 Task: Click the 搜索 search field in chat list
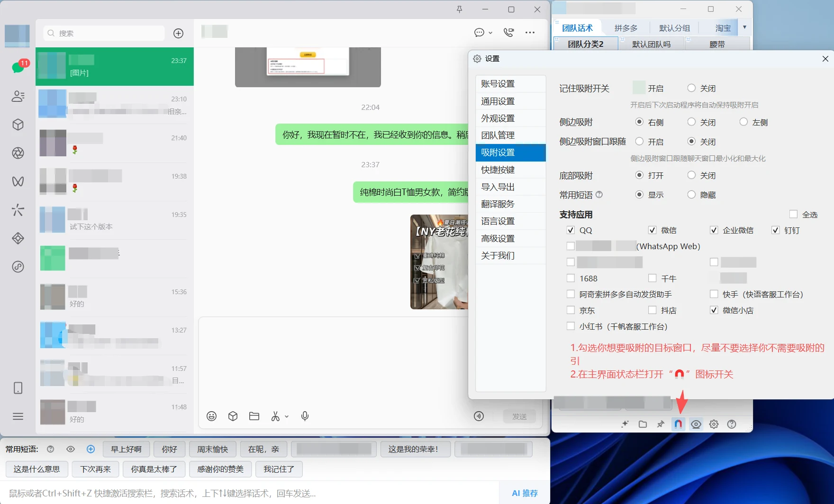click(104, 33)
